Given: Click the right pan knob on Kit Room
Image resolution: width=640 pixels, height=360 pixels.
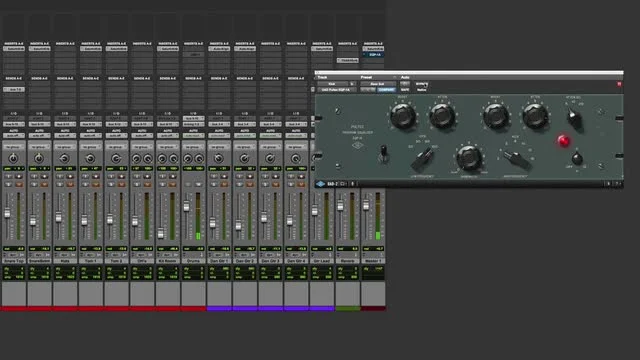Looking at the screenshot, I should click(173, 158).
